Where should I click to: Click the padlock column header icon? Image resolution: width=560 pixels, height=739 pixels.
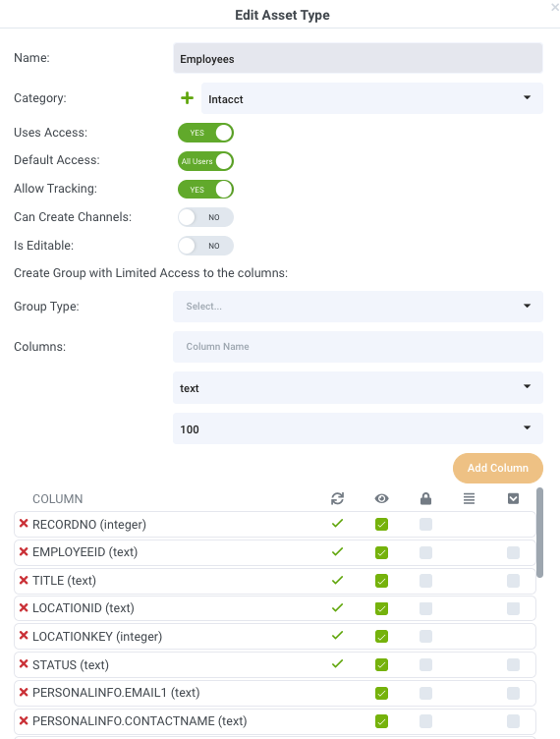pos(425,498)
